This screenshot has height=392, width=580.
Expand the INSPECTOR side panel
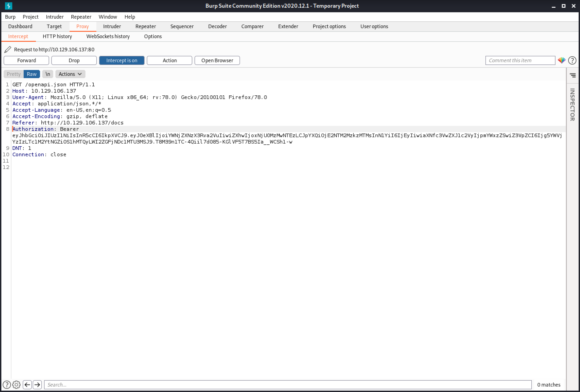572,105
